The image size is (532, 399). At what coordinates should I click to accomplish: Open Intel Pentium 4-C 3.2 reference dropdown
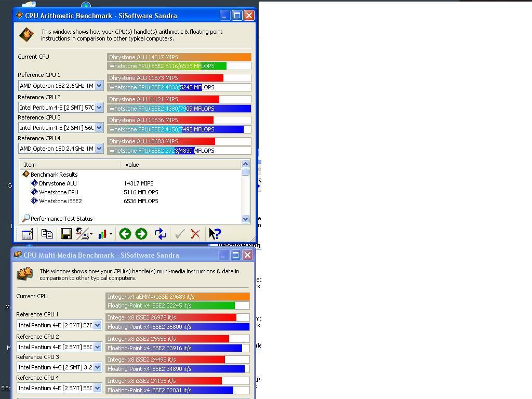pyautogui.click(x=97, y=367)
